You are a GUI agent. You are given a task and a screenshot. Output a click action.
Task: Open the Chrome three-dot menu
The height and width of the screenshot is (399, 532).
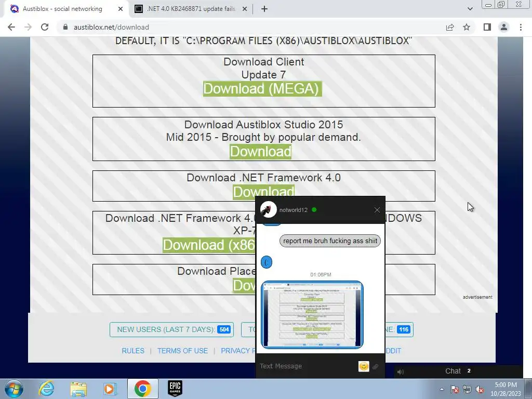[521, 27]
